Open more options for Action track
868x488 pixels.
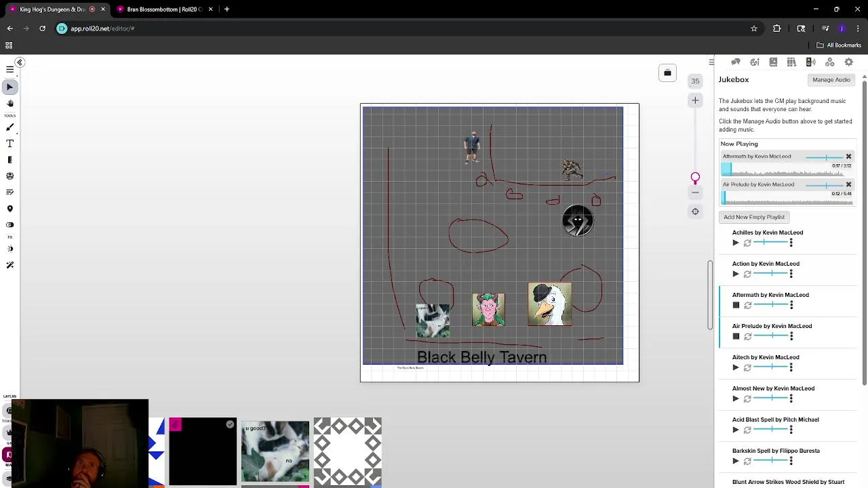click(791, 274)
